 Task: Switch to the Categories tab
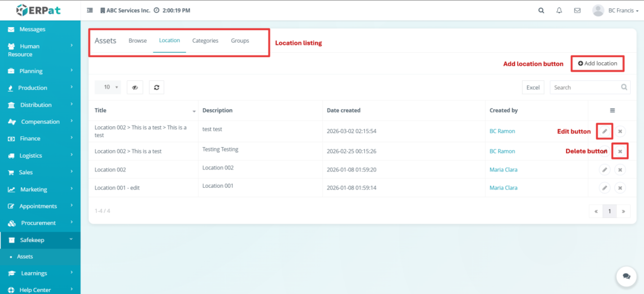pyautogui.click(x=205, y=41)
